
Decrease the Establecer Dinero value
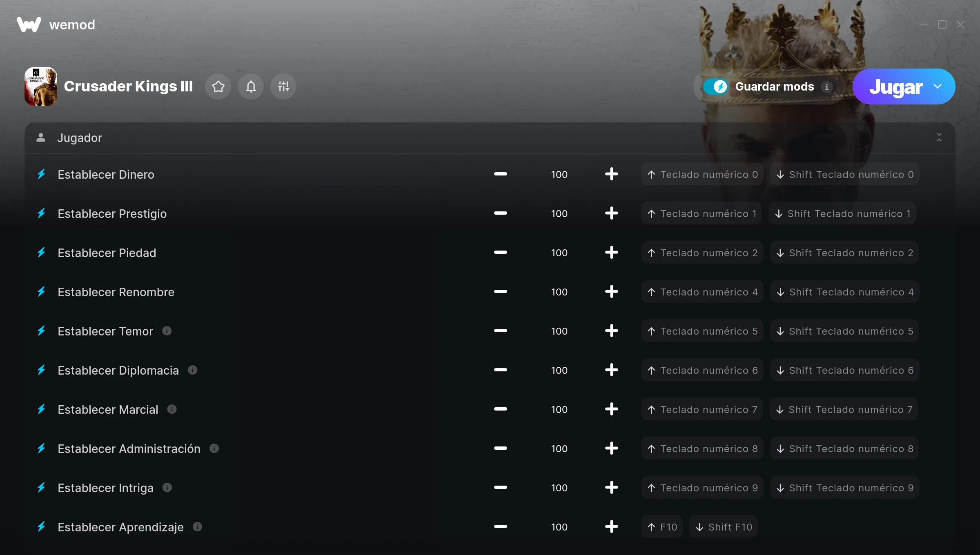point(501,174)
